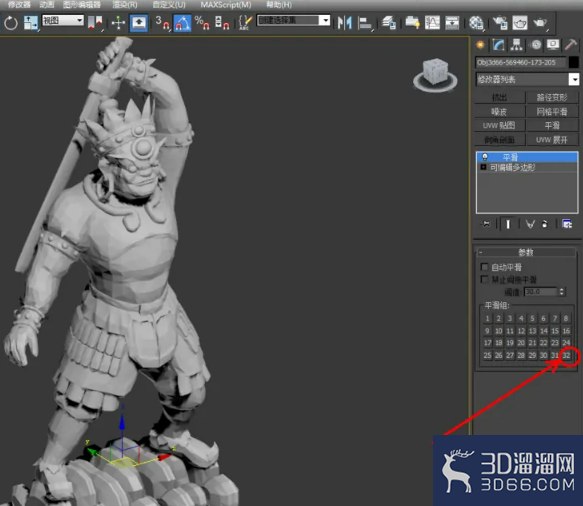The image size is (583, 506).
Task: Select the Scale tool icon
Action: 31,23
